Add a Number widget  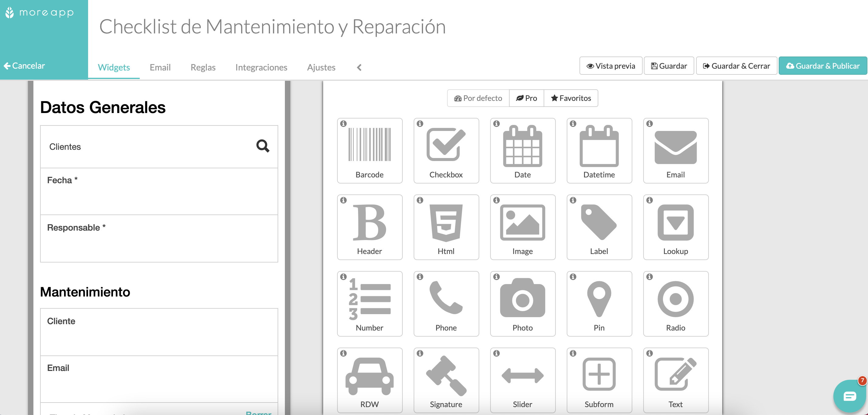tap(370, 304)
